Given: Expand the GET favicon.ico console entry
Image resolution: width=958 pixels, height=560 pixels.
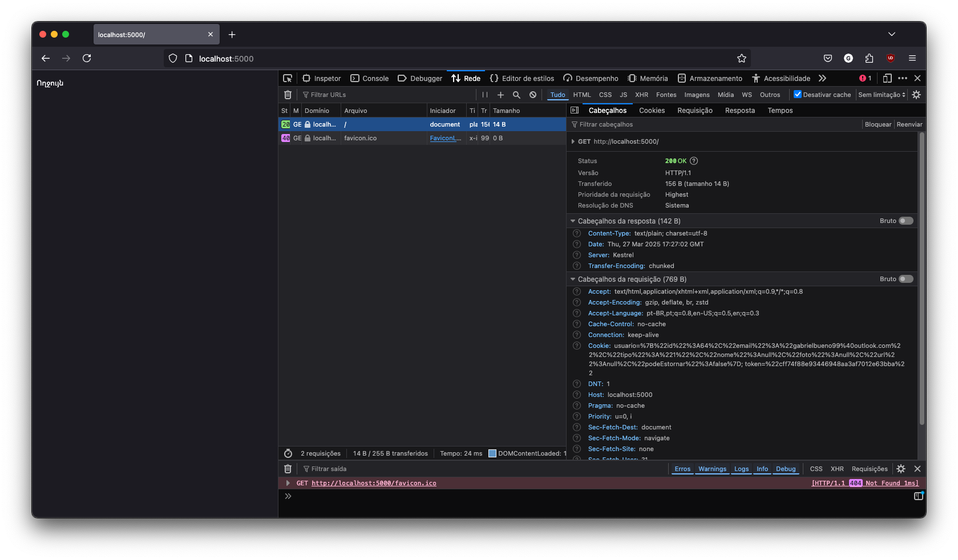Looking at the screenshot, I should pyautogui.click(x=288, y=484).
